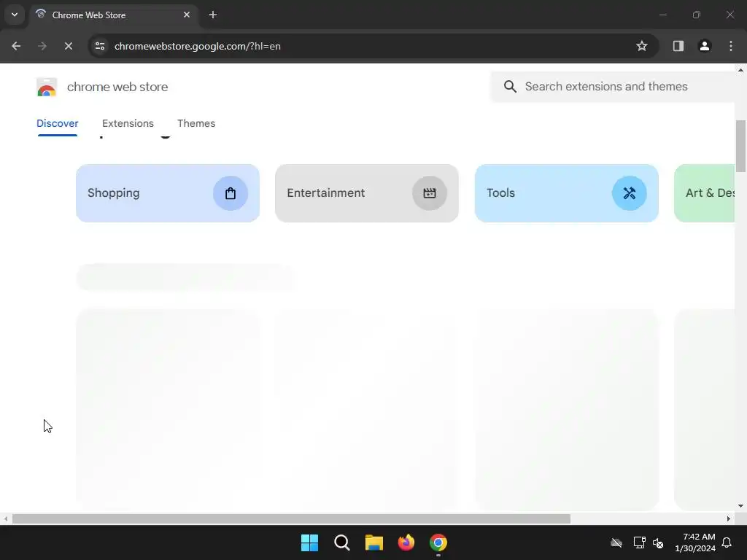Click the vertical scrollbar down arrow
This screenshot has width=747, height=560.
coord(741,506)
